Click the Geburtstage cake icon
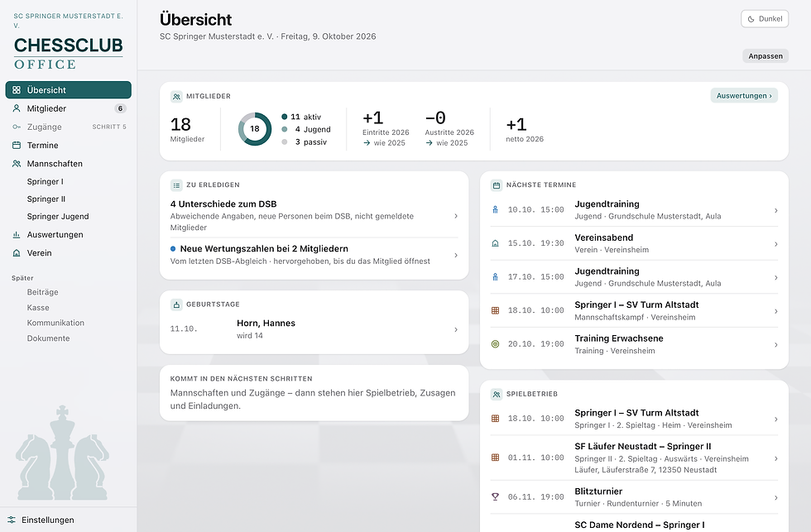Viewport: 811px width, 532px height. pyautogui.click(x=176, y=304)
